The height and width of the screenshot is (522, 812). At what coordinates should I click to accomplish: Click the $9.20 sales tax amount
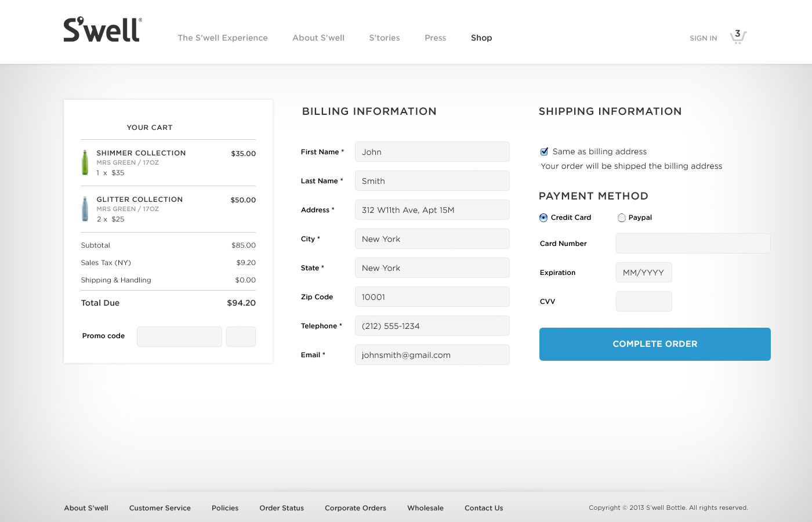(246, 263)
